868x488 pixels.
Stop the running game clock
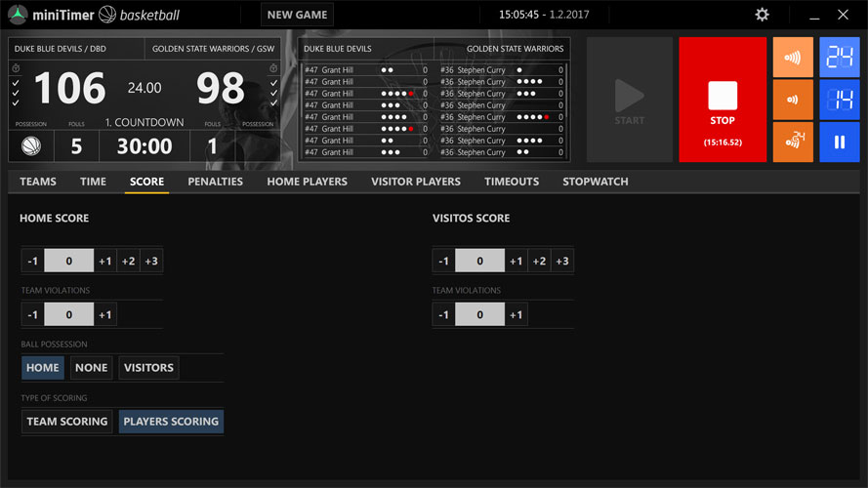tap(723, 100)
